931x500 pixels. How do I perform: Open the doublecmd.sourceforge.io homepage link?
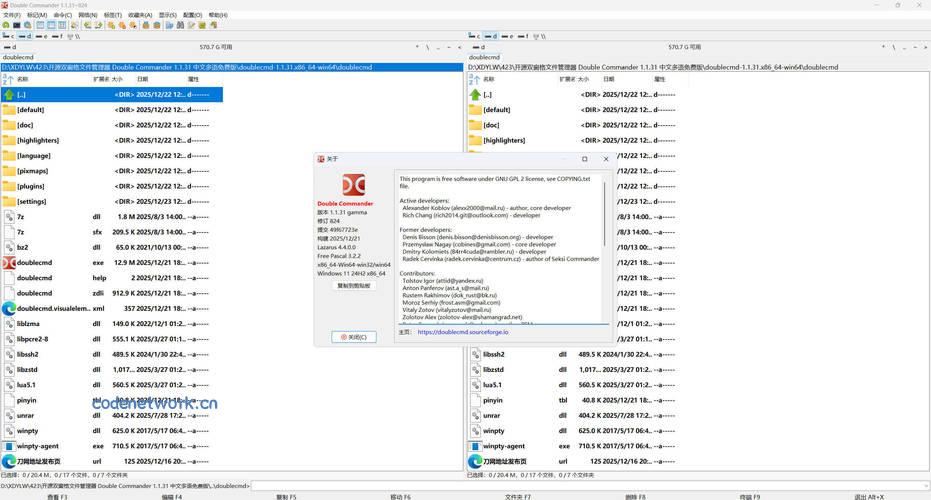tap(463, 332)
